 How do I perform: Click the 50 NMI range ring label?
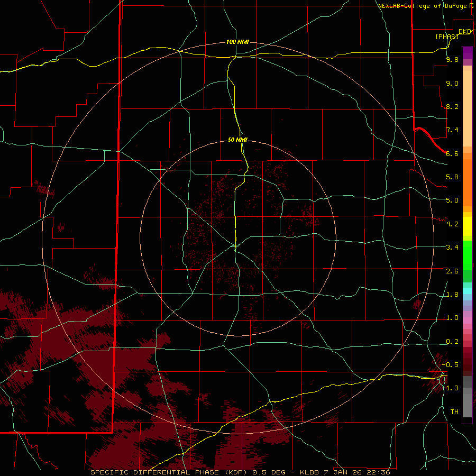pyautogui.click(x=237, y=140)
